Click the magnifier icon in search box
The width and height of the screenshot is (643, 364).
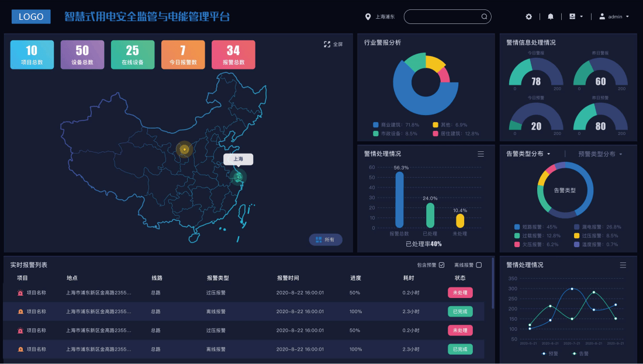pos(484,17)
